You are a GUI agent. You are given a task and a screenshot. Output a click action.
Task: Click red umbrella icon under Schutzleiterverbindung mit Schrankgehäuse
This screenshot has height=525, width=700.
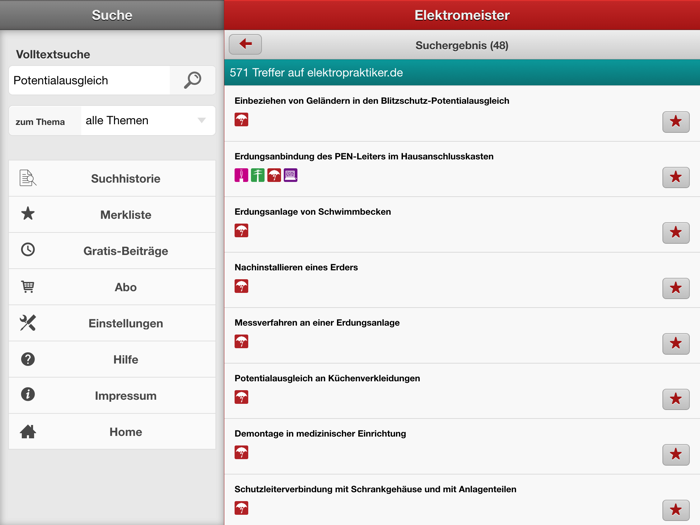coord(241,508)
